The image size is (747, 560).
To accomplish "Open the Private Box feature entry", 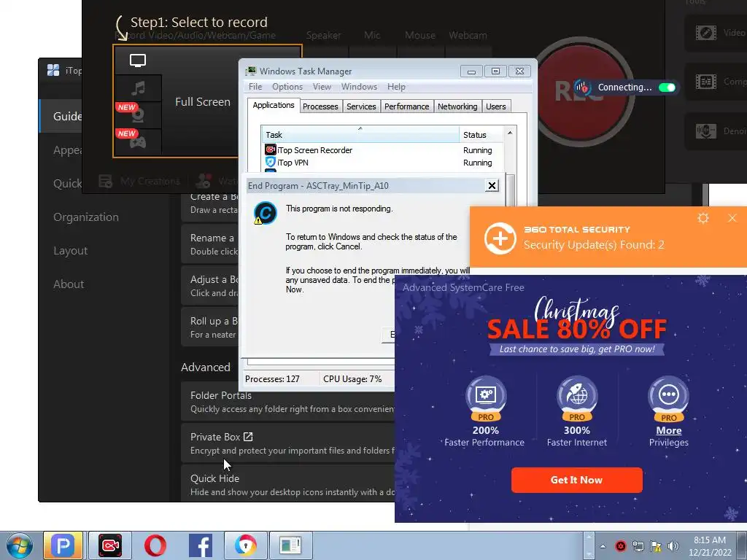I will (x=287, y=443).
